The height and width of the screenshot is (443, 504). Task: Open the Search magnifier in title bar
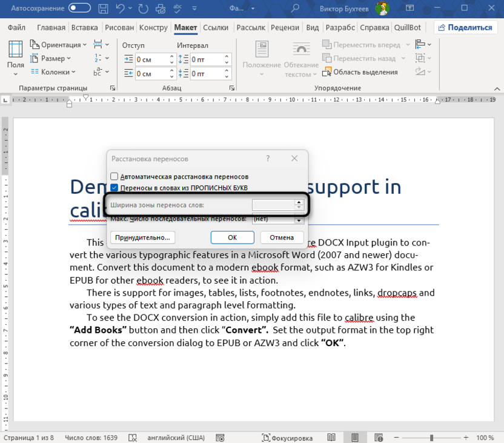click(295, 8)
